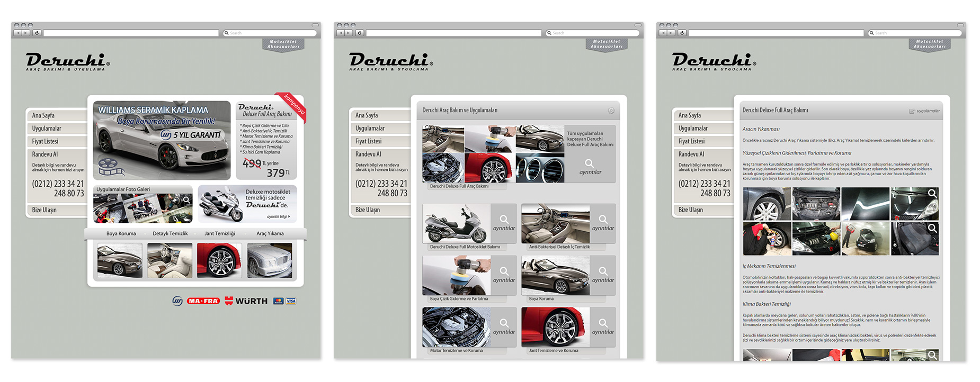Click the Würth brand logo

(246, 301)
